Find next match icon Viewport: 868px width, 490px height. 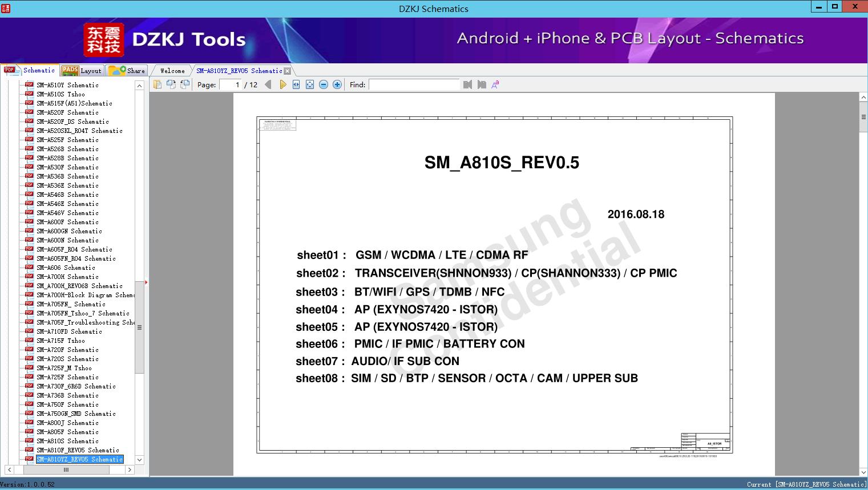coord(482,84)
